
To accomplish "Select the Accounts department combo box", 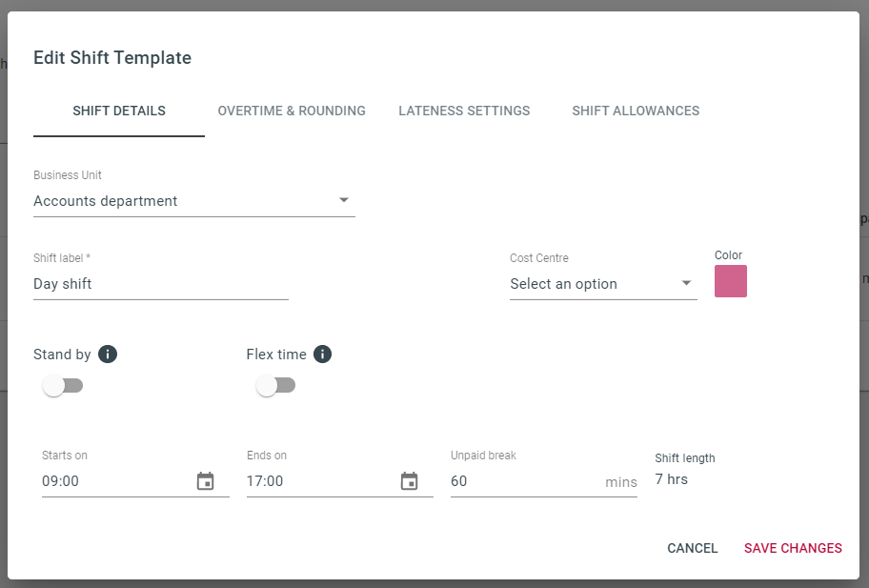I will click(194, 201).
